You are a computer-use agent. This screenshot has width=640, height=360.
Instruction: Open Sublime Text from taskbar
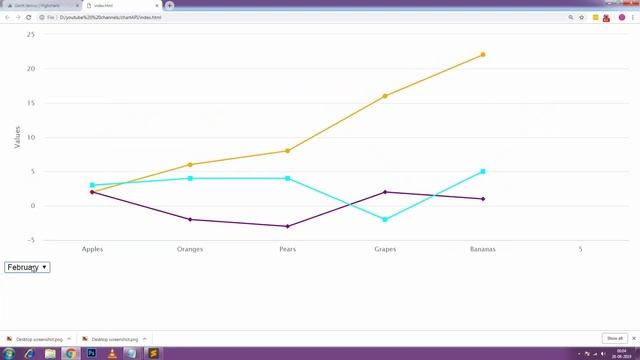153,353
